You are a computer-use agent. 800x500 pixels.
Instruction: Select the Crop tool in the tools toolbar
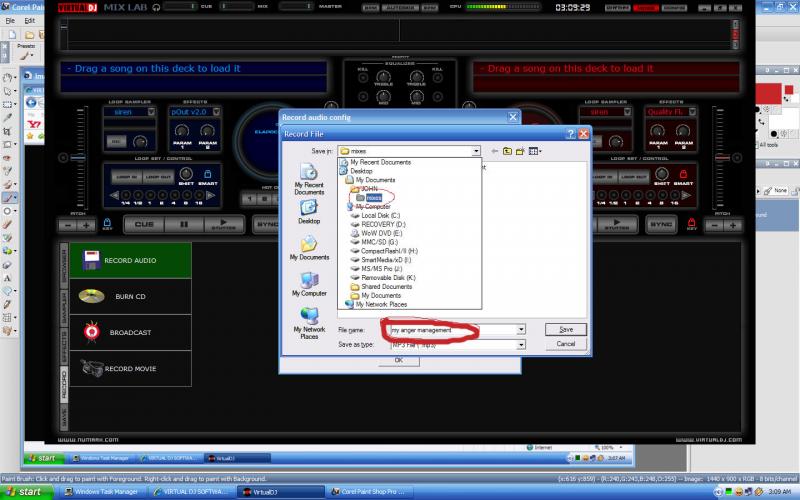click(8, 131)
